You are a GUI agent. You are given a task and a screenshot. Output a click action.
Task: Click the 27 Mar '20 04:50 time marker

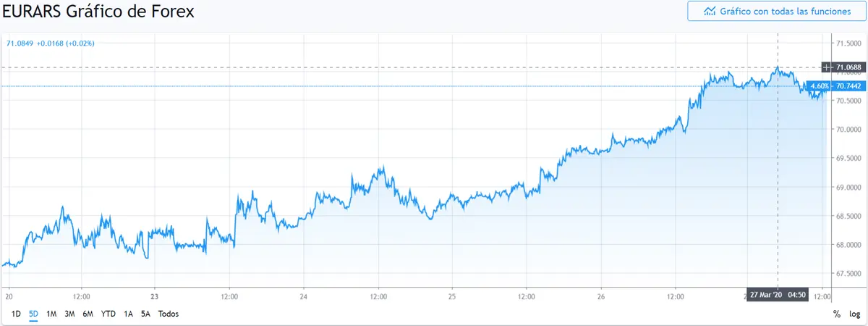778,296
